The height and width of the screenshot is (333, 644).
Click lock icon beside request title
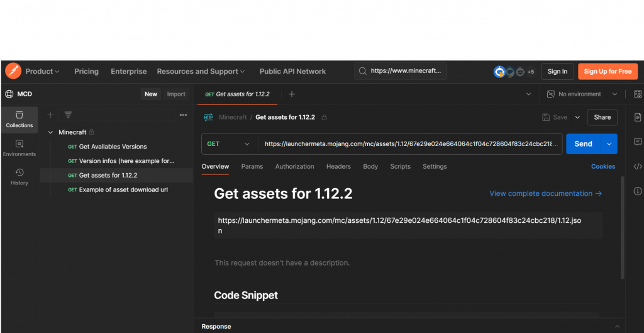click(324, 118)
